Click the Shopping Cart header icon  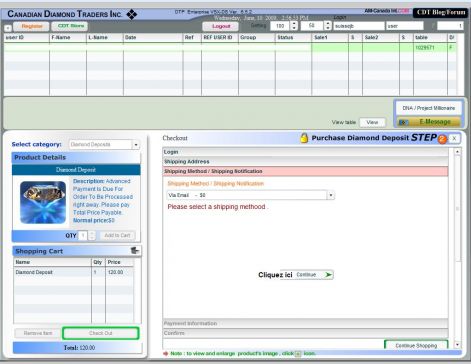click(x=135, y=250)
